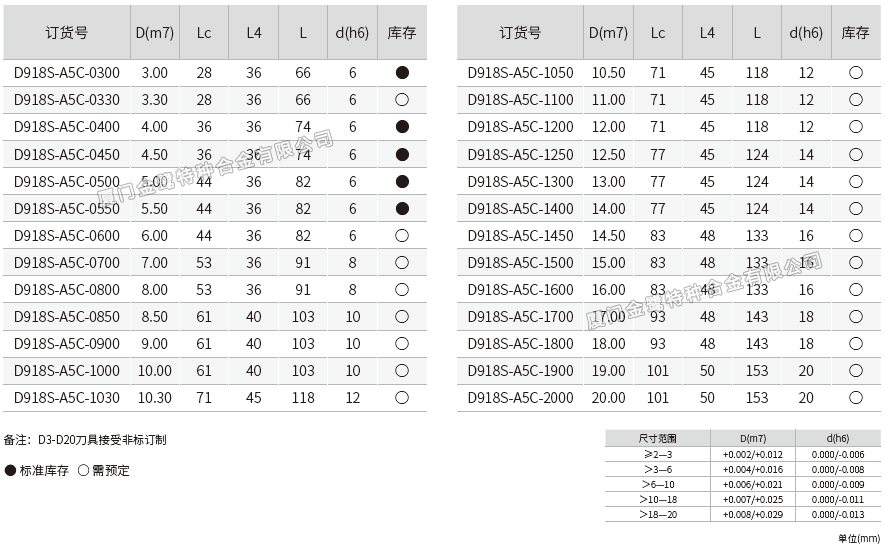The image size is (884, 553).
Task: Click the 单位(mm) unit label
Action: click(x=859, y=538)
